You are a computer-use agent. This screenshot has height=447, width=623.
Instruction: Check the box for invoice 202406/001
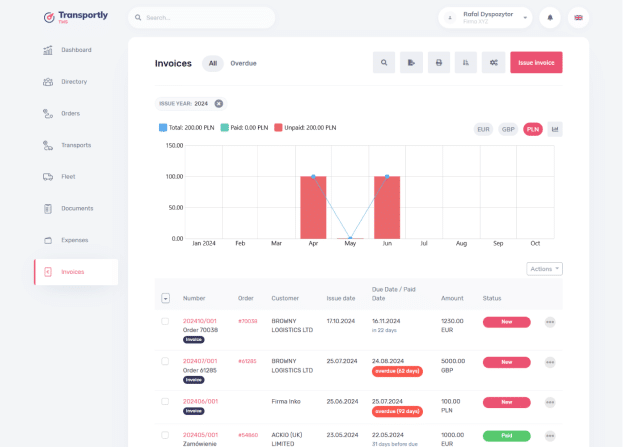pyautogui.click(x=165, y=401)
